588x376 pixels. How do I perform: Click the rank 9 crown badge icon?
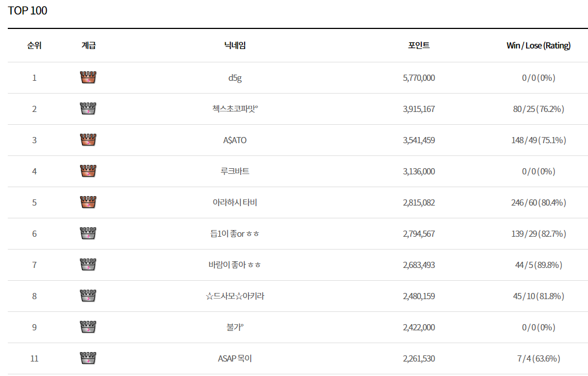click(88, 327)
